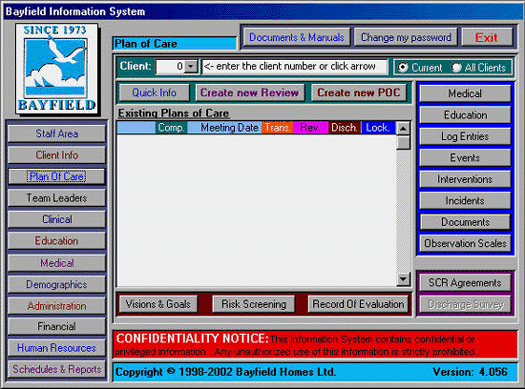Click the CONFIDENTIALITY NOTICE text

(192, 338)
